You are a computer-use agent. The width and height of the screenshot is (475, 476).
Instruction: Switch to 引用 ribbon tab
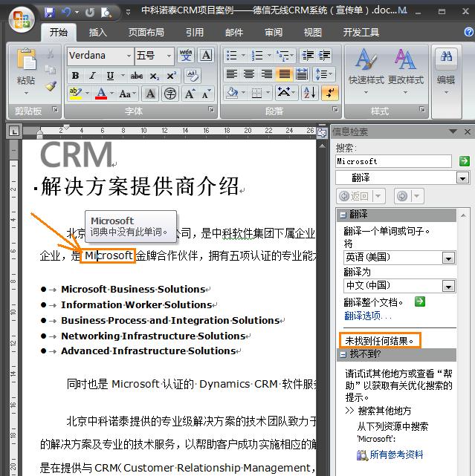pyautogui.click(x=195, y=32)
